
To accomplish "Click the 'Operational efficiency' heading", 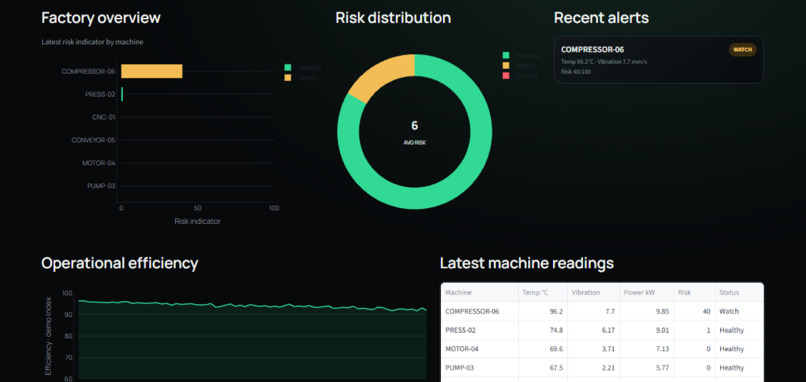I will [120, 263].
